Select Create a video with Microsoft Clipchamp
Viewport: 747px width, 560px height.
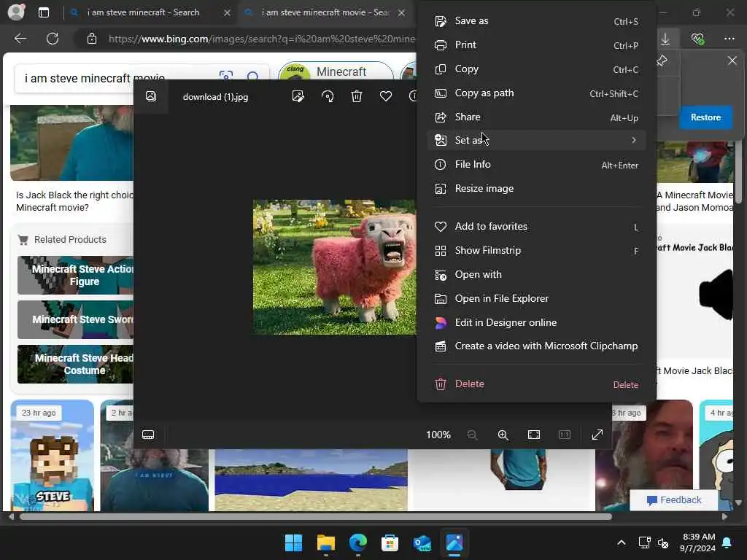point(536,346)
